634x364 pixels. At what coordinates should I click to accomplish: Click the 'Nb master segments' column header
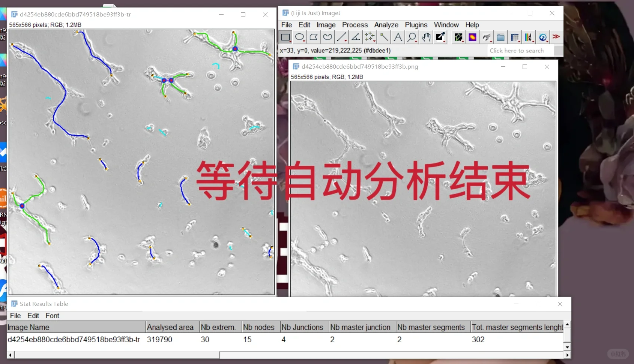(434, 327)
